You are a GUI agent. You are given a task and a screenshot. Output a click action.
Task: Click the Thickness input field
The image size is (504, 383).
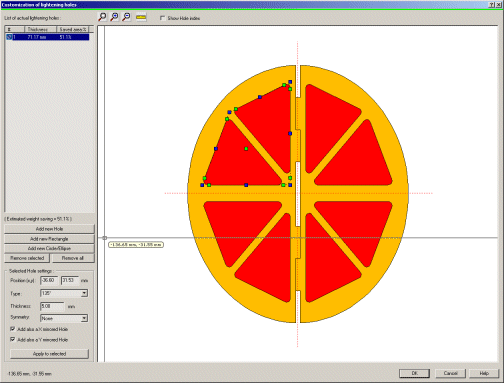pyautogui.click(x=52, y=306)
